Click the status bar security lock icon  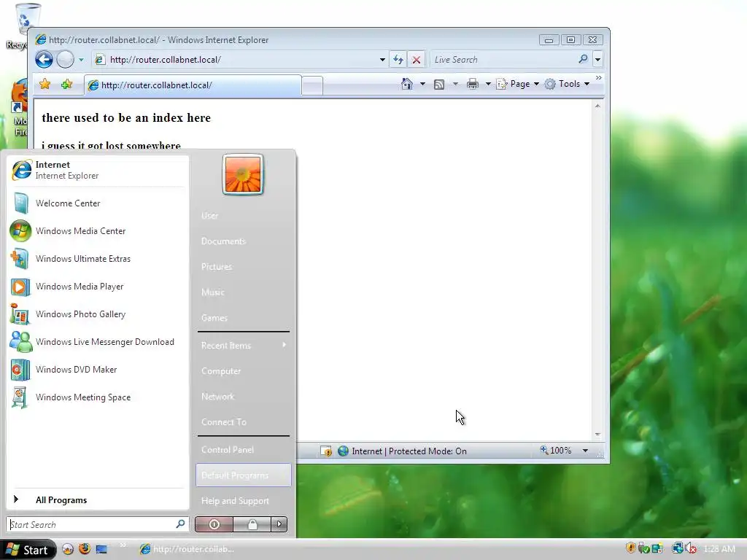[x=326, y=451]
